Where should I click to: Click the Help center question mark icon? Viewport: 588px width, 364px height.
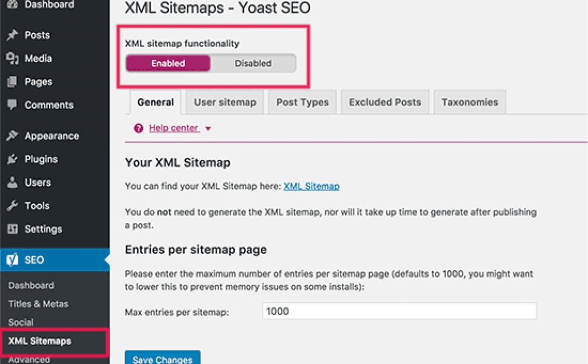click(x=138, y=128)
